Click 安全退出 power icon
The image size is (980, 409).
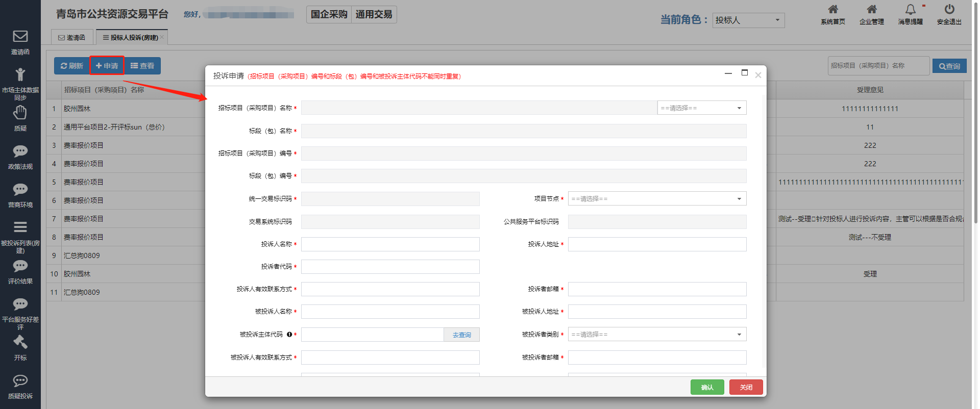pyautogui.click(x=949, y=9)
